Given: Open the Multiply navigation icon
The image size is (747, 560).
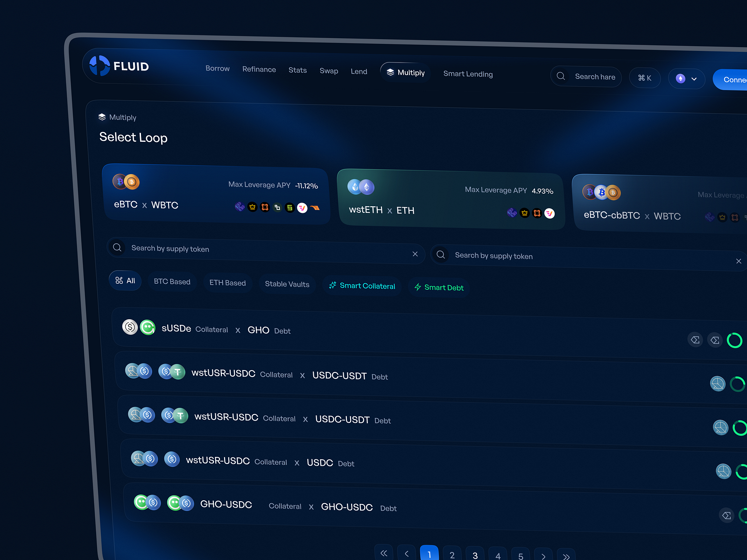Looking at the screenshot, I should (391, 72).
